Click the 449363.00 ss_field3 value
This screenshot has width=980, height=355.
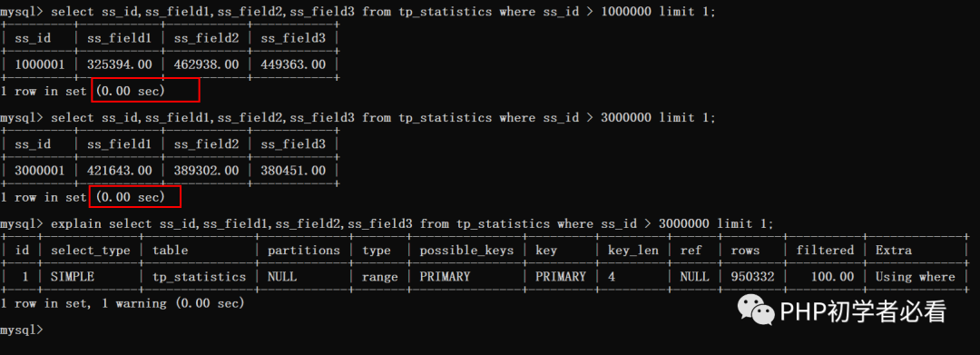click(293, 64)
